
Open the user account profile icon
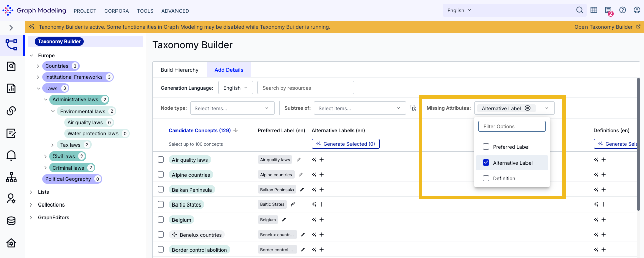(x=637, y=10)
